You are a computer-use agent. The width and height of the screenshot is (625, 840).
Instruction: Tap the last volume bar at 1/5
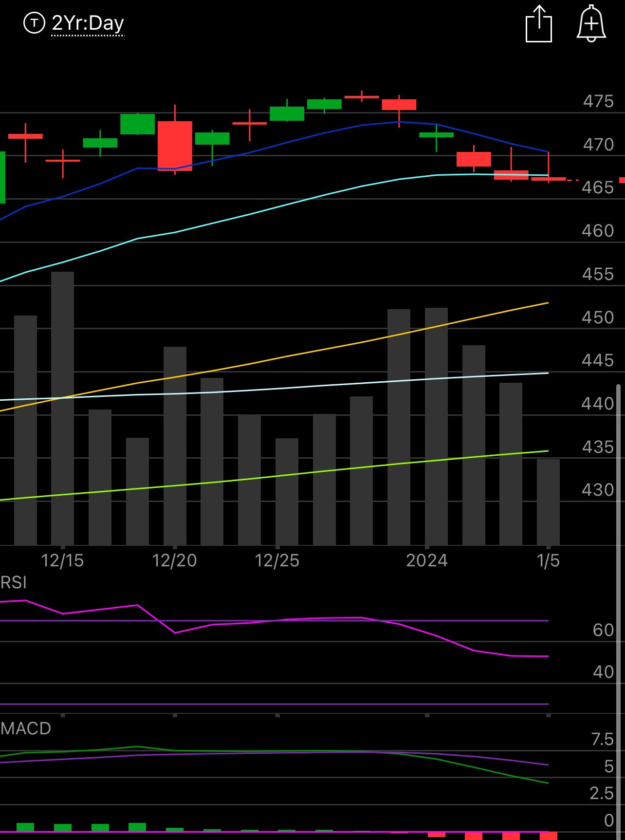(548, 502)
